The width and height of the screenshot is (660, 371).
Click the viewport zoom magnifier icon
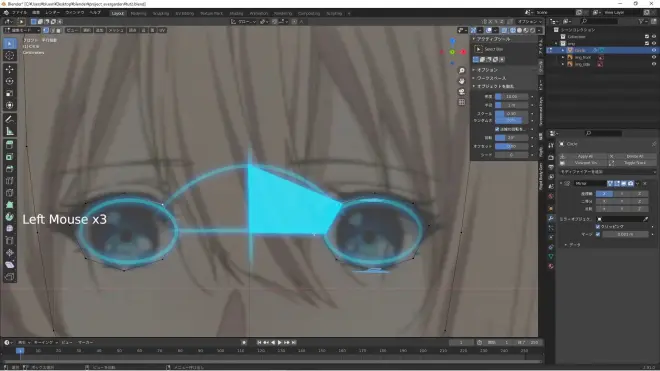point(462,70)
